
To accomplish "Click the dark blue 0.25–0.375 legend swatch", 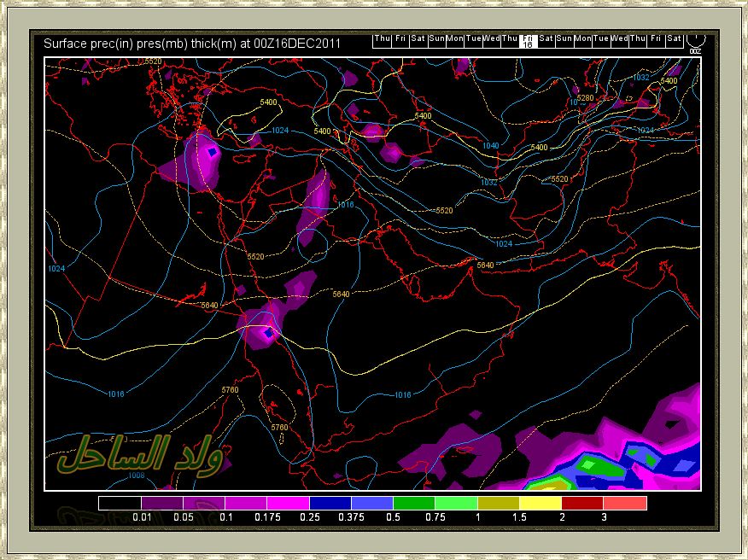I will (330, 504).
